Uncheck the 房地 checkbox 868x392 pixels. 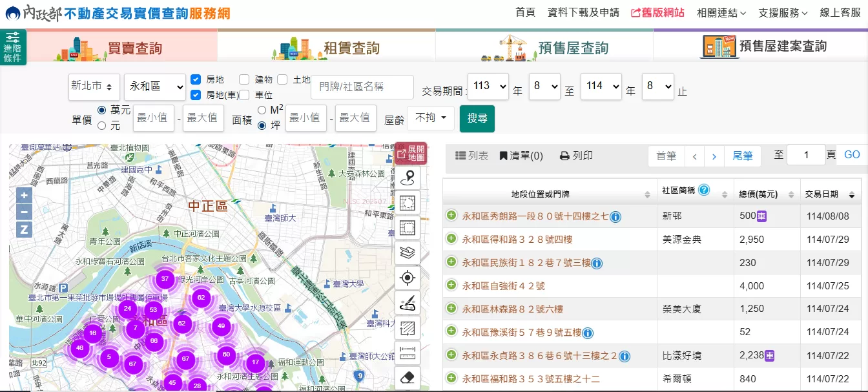click(x=196, y=79)
